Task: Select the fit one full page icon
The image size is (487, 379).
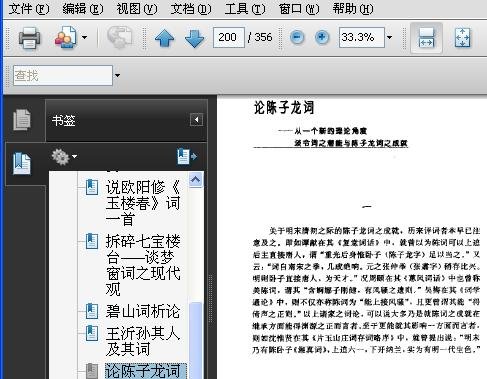Action: coord(463,38)
